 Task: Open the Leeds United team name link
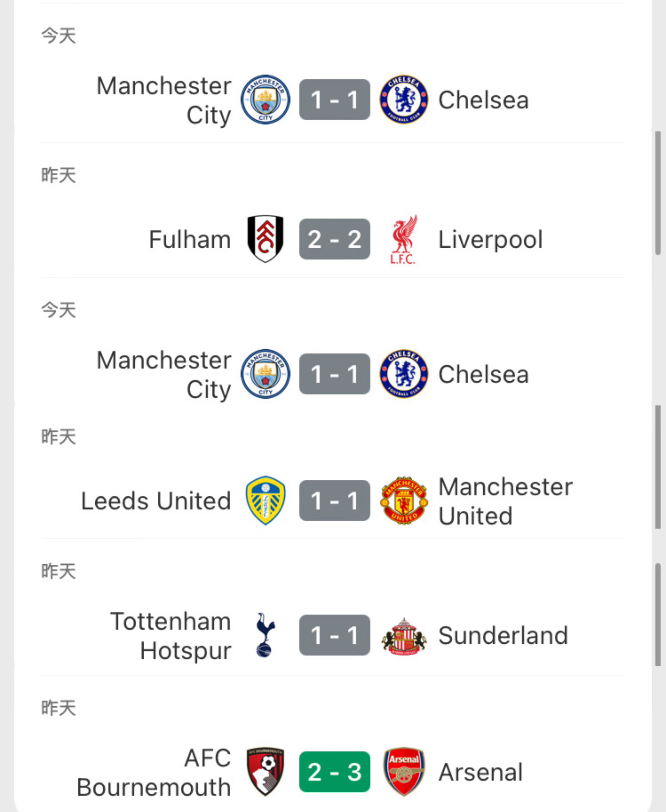click(x=156, y=501)
